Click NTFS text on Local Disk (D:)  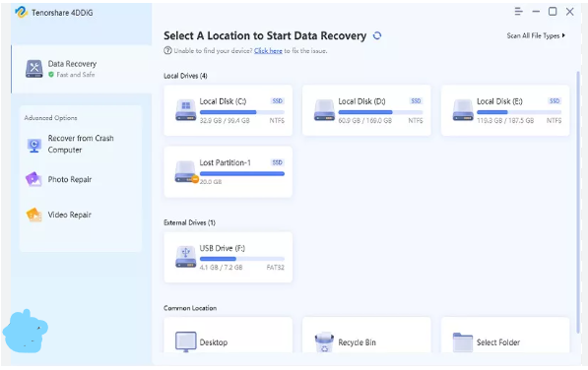(416, 121)
